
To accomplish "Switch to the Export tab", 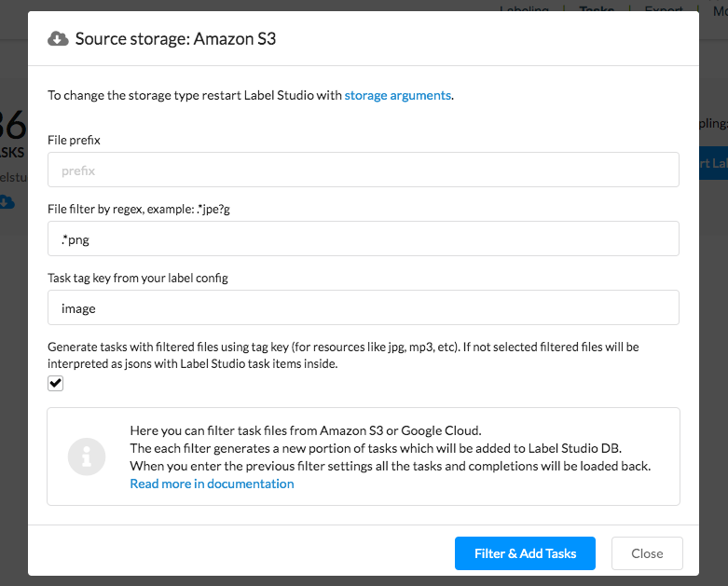I will [663, 9].
